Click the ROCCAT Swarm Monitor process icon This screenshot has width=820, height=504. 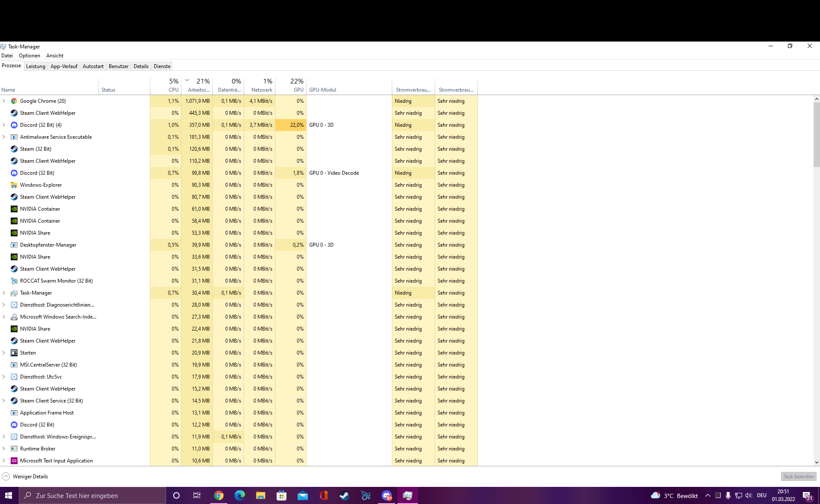14,281
